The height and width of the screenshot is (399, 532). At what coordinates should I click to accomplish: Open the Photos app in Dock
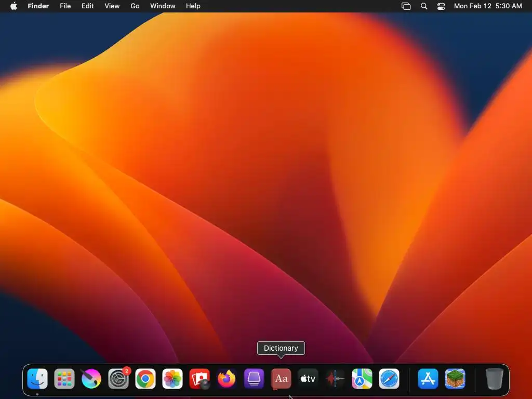172,379
